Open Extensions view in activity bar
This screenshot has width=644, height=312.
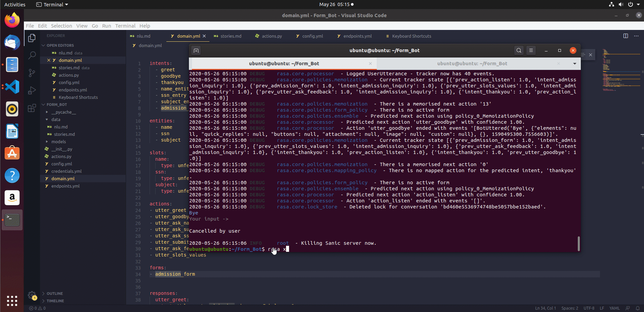click(x=32, y=108)
